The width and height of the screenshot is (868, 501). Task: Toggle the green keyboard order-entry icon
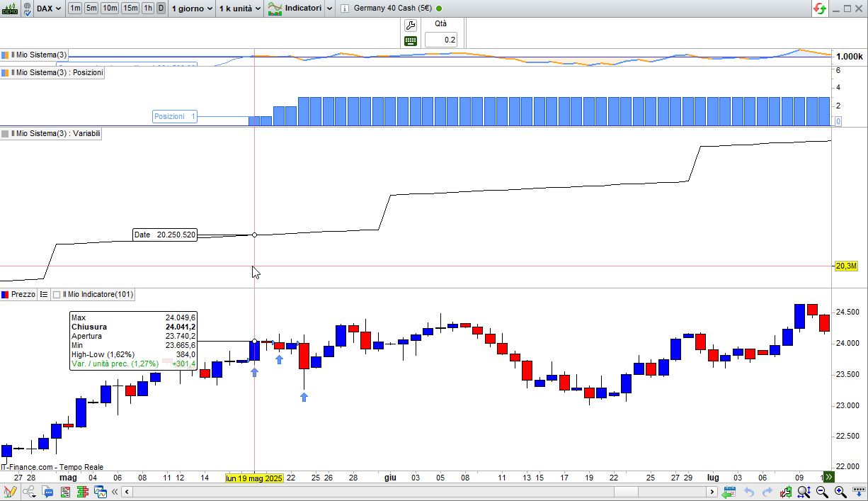(411, 41)
